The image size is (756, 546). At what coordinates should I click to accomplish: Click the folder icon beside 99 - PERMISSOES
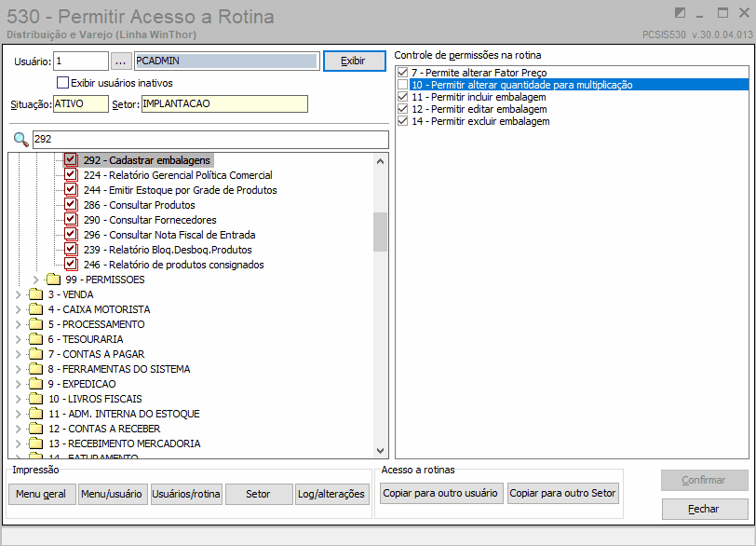coord(53,280)
